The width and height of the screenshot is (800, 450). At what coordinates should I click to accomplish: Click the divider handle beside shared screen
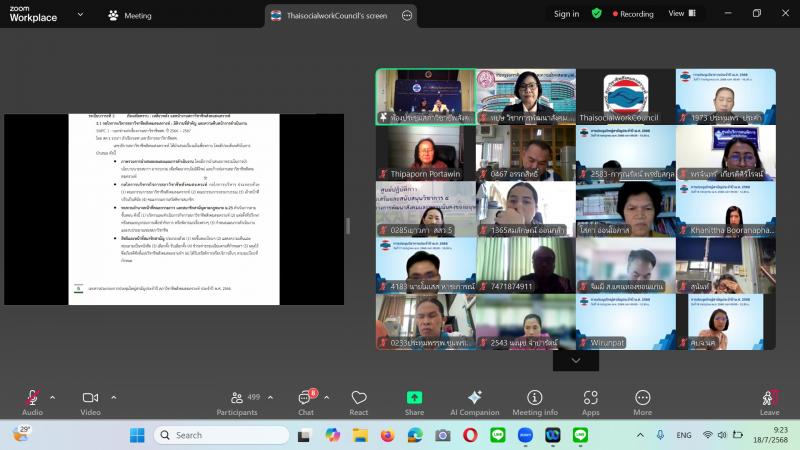pyautogui.click(x=348, y=226)
